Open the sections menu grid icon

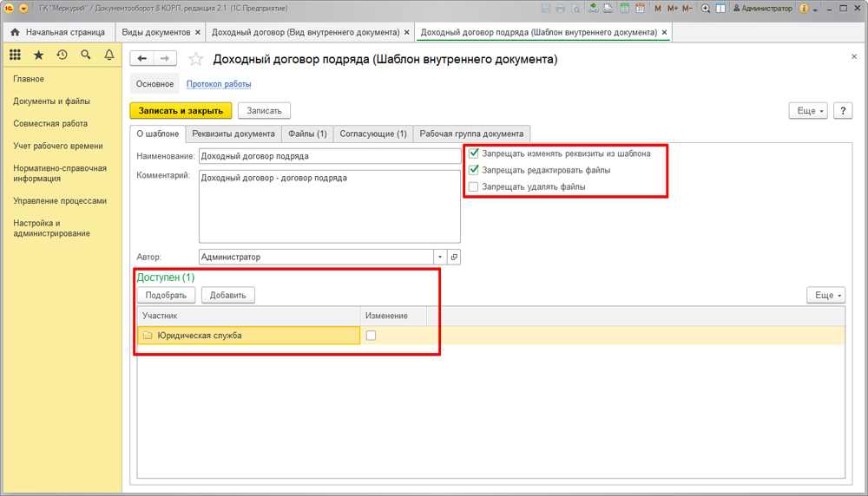click(x=15, y=55)
